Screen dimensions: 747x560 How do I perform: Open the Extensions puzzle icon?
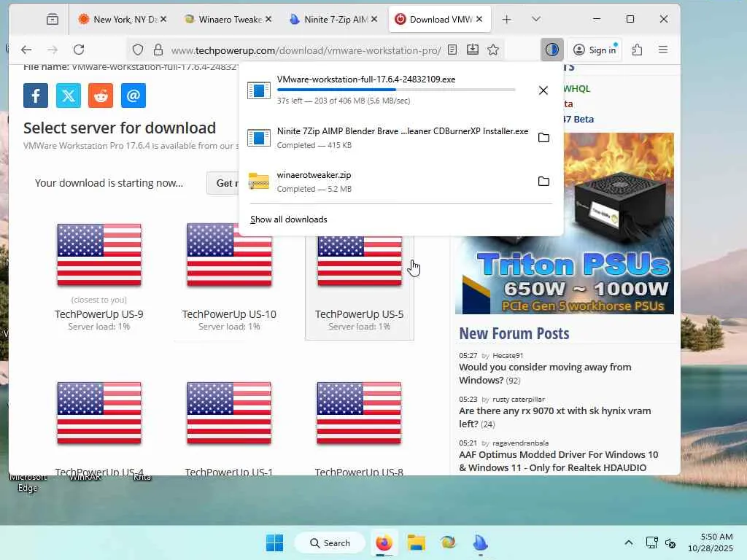coord(637,50)
